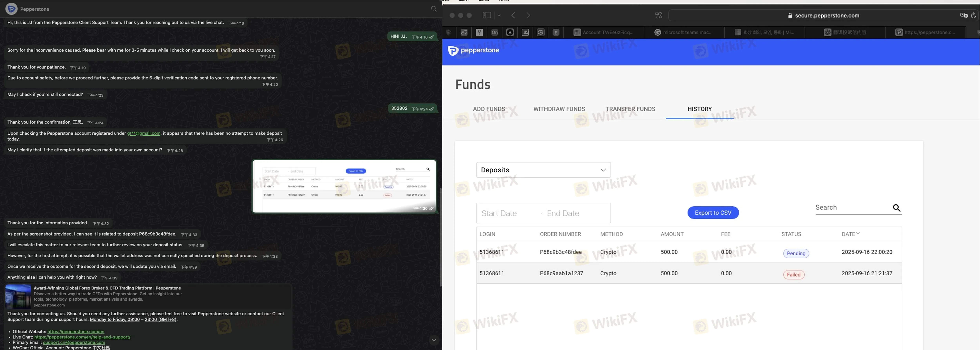Click the chat search magnifier icon

pos(434,9)
